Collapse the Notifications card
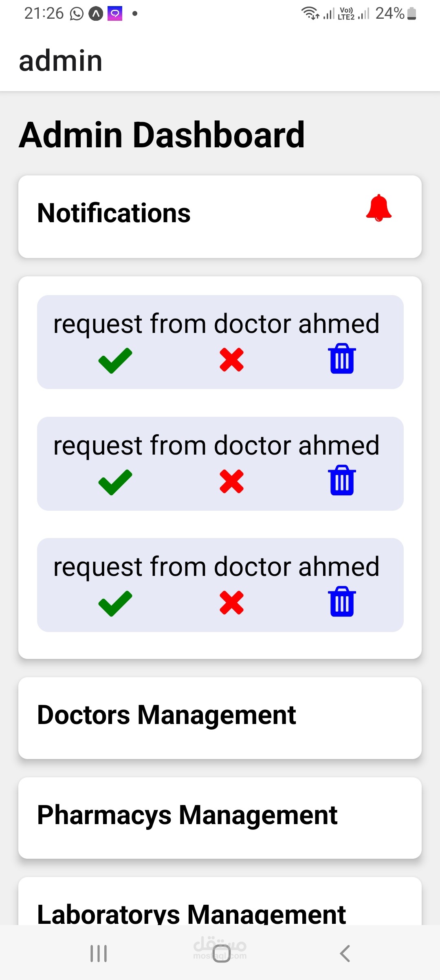The width and height of the screenshot is (440, 980). pyautogui.click(x=114, y=213)
